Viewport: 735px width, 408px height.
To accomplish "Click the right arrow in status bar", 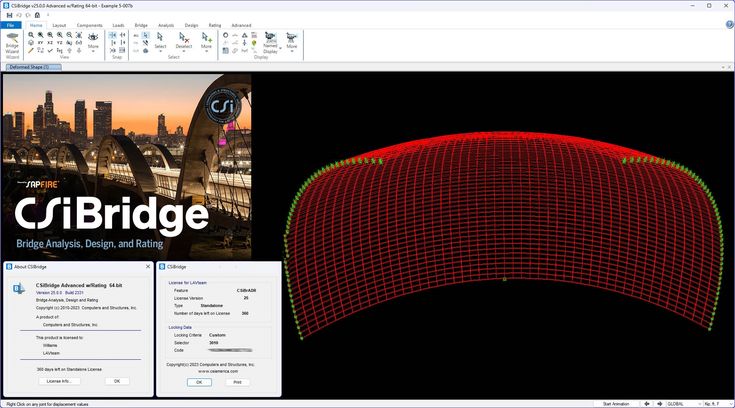I will (660, 404).
